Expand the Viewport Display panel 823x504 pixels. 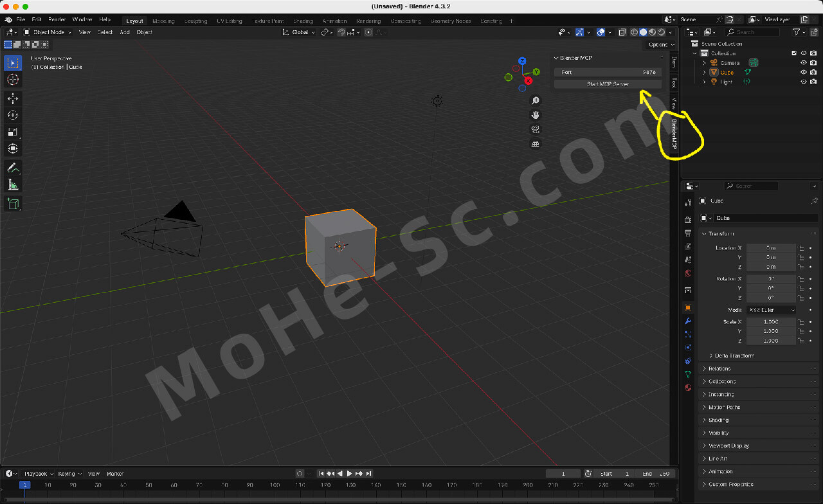click(x=759, y=446)
